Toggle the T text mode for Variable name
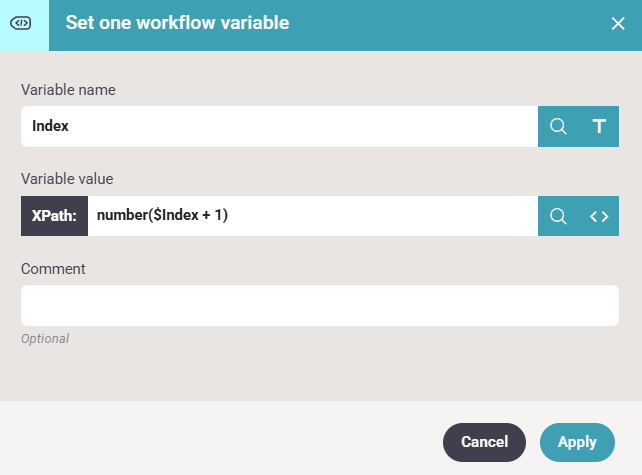This screenshot has width=642, height=475. click(599, 126)
